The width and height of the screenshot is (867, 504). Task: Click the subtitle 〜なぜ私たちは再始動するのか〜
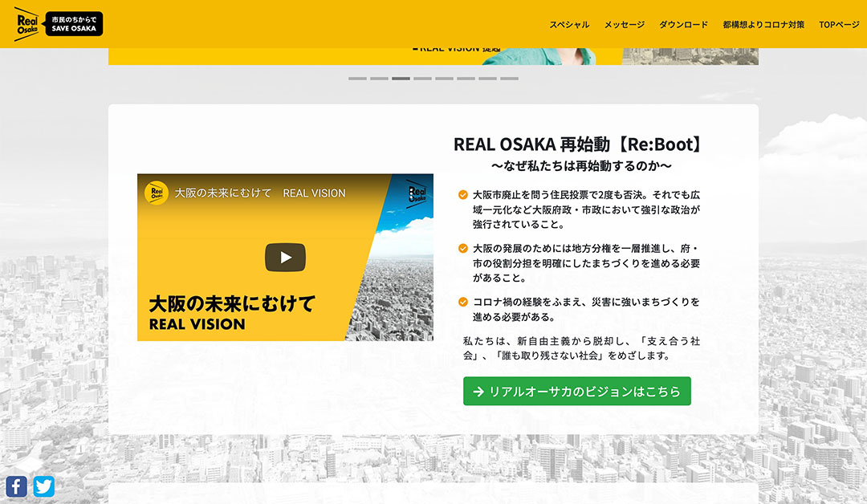[x=581, y=166]
